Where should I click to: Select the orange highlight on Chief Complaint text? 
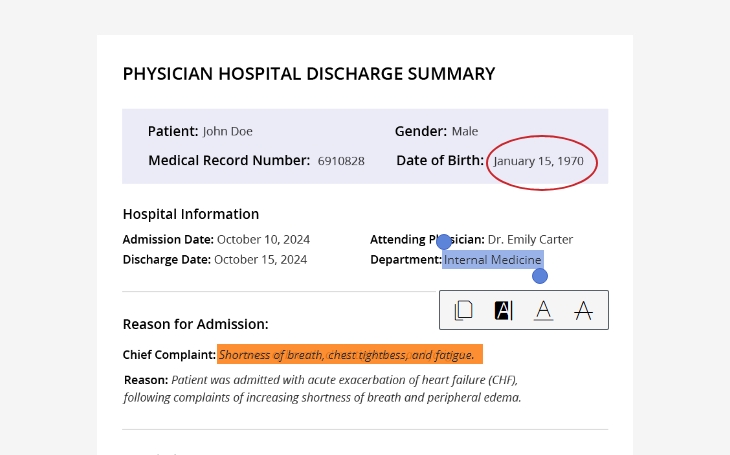coord(350,355)
